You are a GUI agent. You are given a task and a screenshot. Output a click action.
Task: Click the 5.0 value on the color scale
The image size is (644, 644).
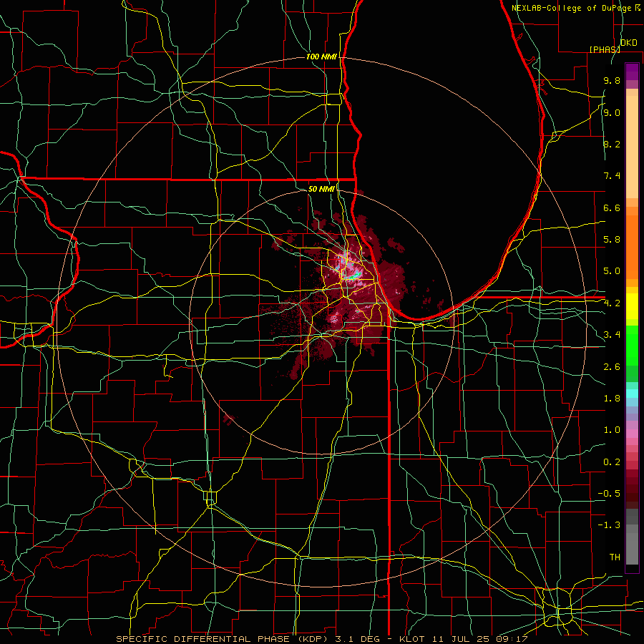tap(612, 271)
